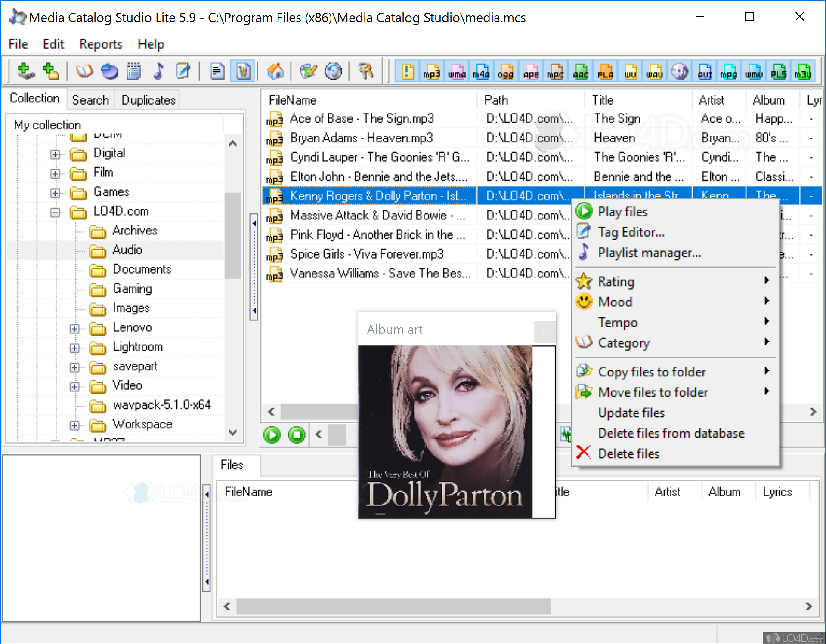Click the green stop button

click(297, 435)
